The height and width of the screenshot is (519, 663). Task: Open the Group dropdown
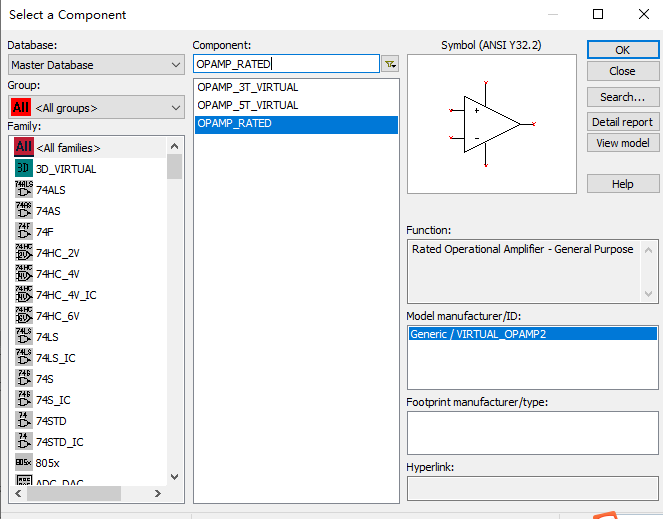click(96, 107)
